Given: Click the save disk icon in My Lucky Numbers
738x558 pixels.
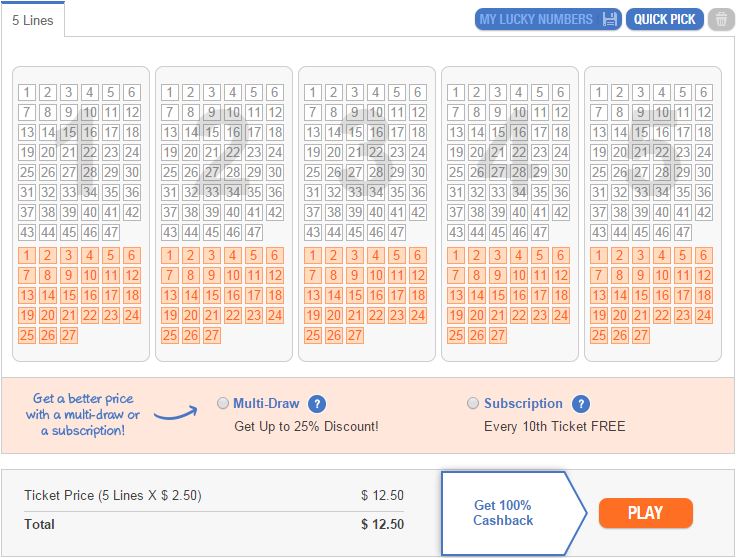Looking at the screenshot, I should 610,20.
